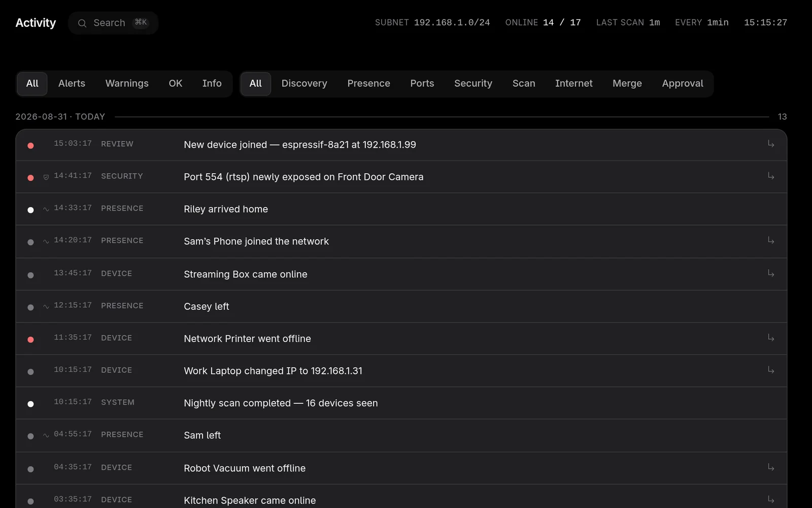Click the LAST SCAN 1m status
Image resolution: width=812 pixels, height=508 pixels.
tap(628, 22)
